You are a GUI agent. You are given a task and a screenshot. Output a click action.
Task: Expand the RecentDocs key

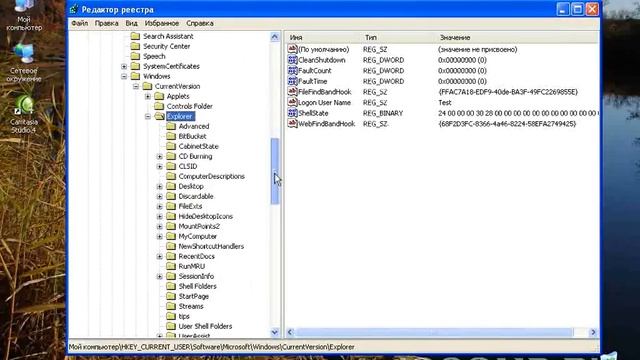click(160, 256)
